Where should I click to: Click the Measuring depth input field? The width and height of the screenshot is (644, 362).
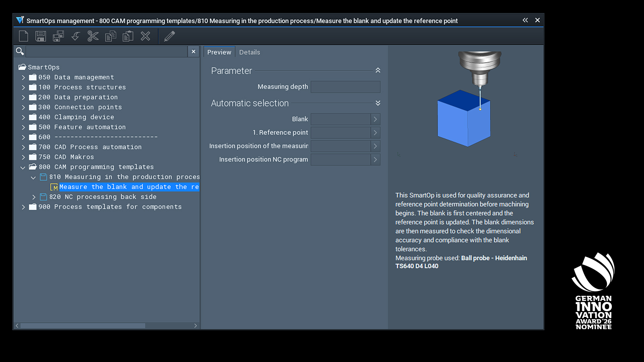coord(345,87)
